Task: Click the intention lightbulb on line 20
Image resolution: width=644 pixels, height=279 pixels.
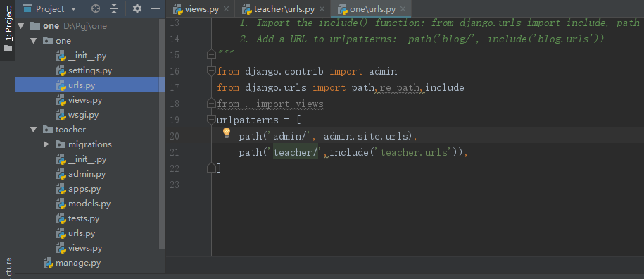Action: click(x=227, y=133)
